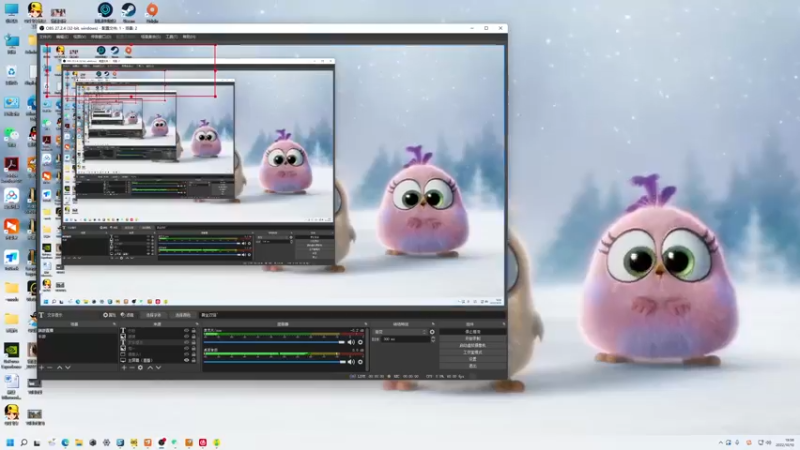Remove selected source with minus icon
Viewport: 800px width, 450px height.
pyautogui.click(x=132, y=367)
